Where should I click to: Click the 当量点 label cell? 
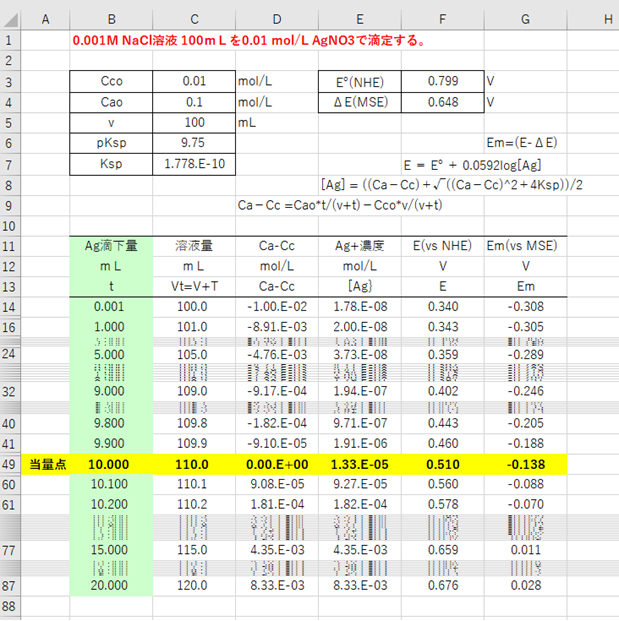[x=47, y=464]
